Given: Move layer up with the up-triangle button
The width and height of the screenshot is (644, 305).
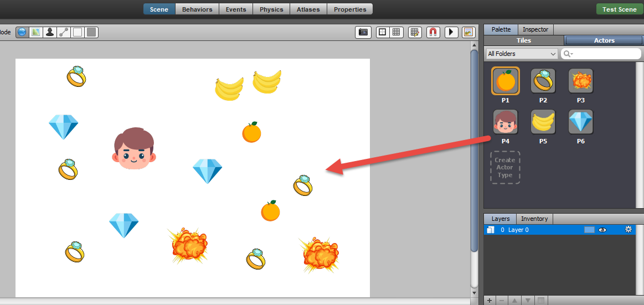Looking at the screenshot, I should 514,301.
